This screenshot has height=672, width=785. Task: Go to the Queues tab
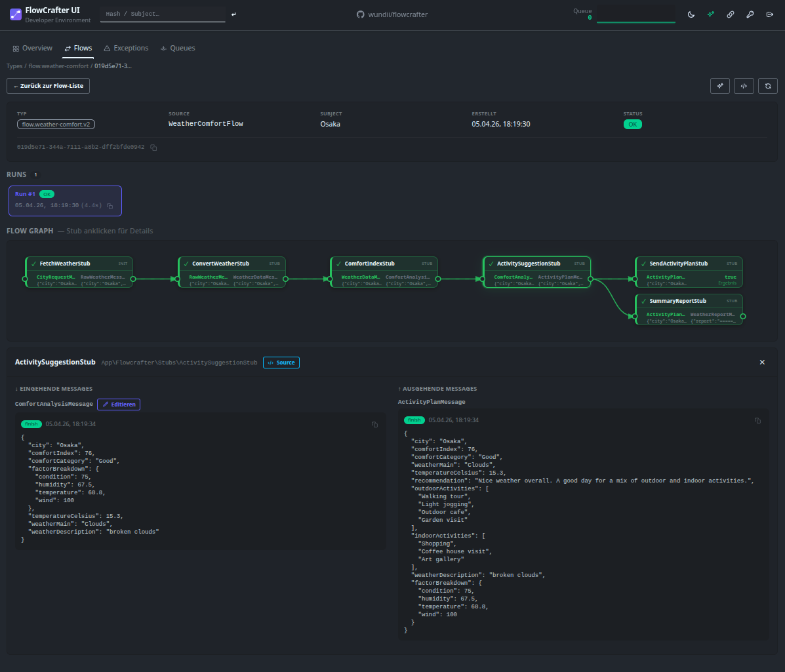pyautogui.click(x=178, y=49)
